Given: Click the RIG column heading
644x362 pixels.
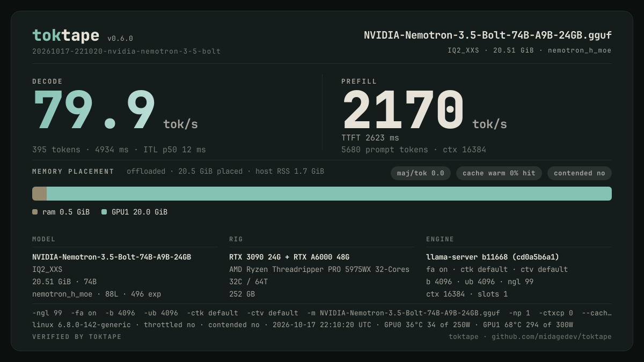Looking at the screenshot, I should point(236,239).
